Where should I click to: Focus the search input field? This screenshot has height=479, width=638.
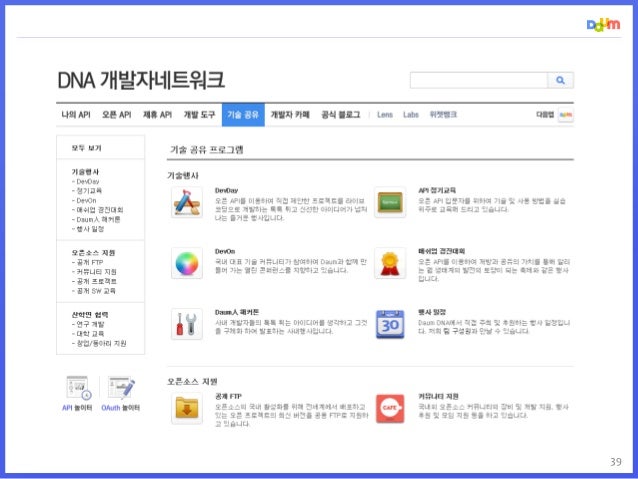(479, 80)
